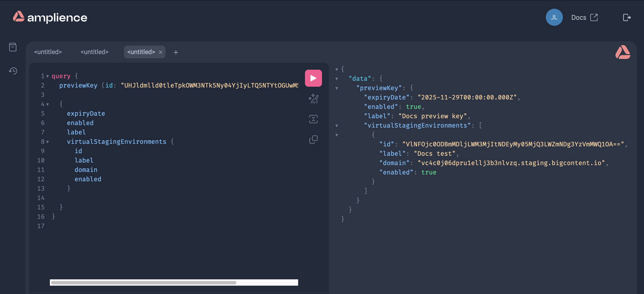The image size is (644, 294).
Task: Click virtualStagingEnvironments in the query editor
Action: [116, 142]
